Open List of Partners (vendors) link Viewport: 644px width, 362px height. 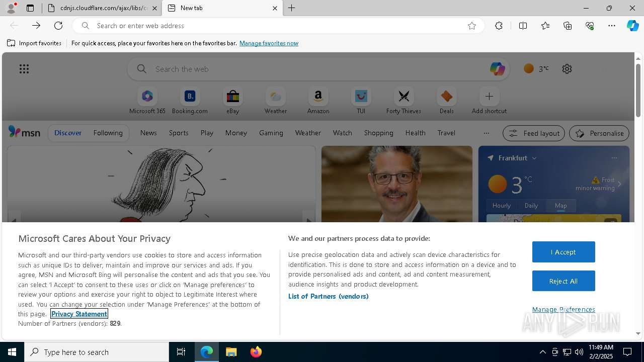[328, 296]
